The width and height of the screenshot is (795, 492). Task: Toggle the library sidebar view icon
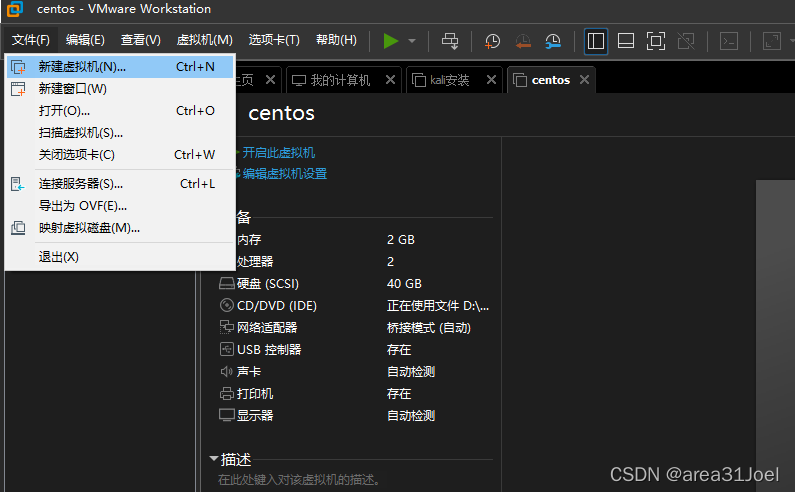point(596,41)
